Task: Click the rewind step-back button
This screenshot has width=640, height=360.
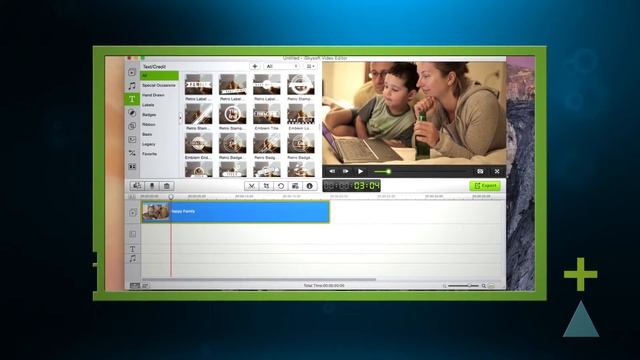Action: coord(332,171)
